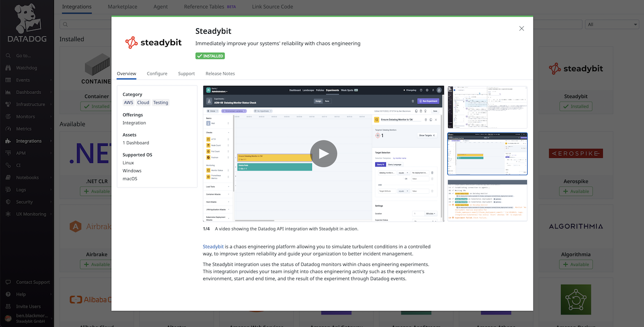Click the Amazon Backup green icon tile
Image resolution: width=644 pixels, height=327 pixels.
[576, 300]
